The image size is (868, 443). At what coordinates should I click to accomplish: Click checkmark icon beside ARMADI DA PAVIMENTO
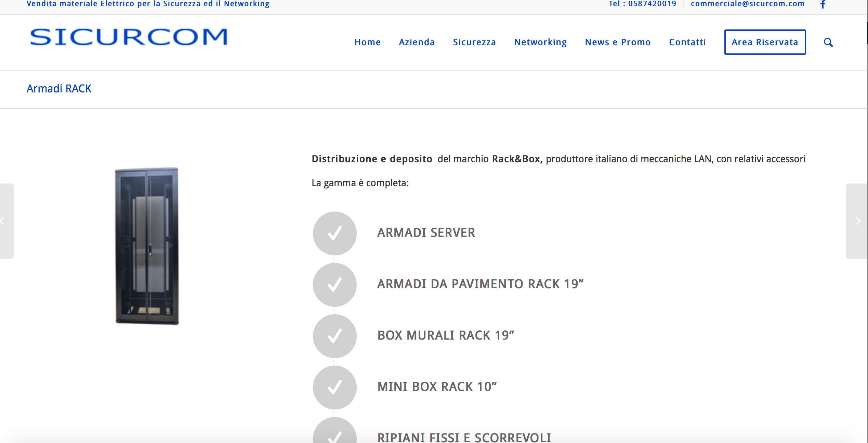[334, 284]
